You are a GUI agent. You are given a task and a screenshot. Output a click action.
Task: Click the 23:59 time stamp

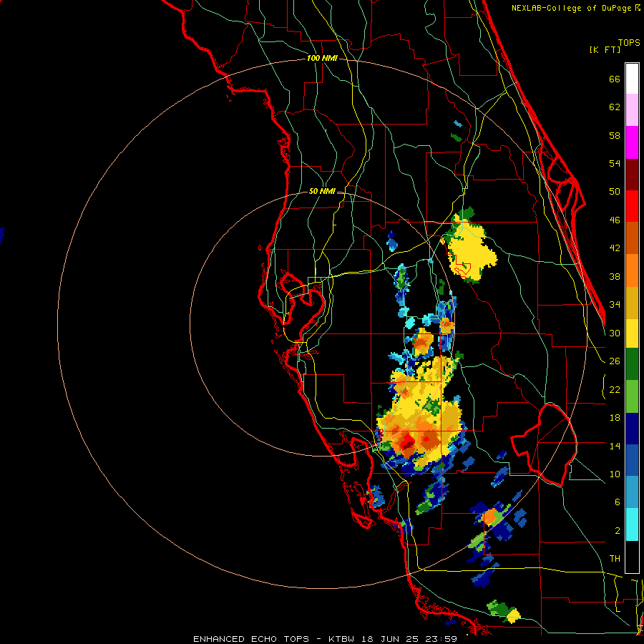coord(442,639)
